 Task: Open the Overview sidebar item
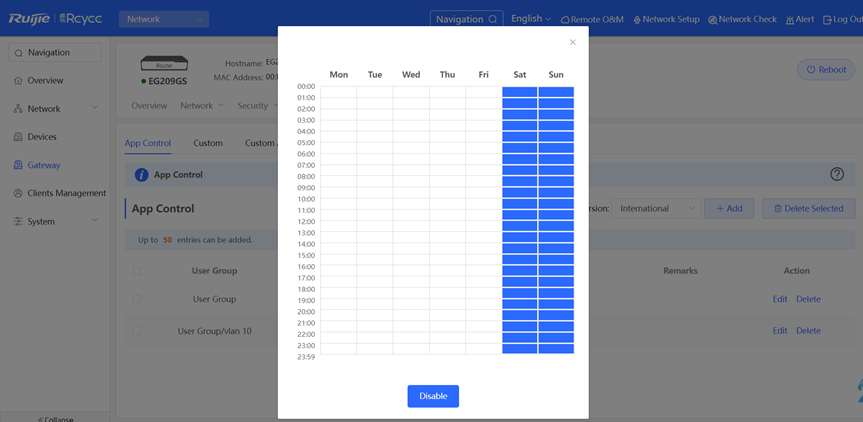pos(45,80)
